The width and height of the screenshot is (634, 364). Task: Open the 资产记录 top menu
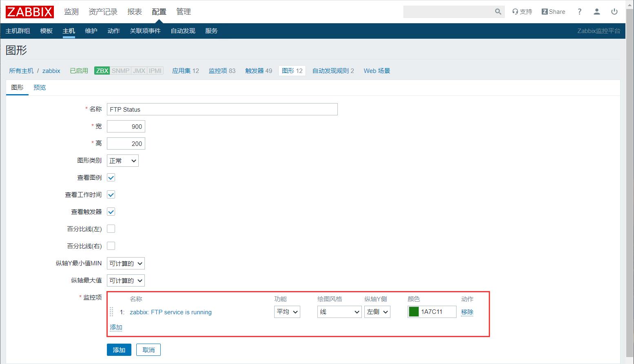(x=103, y=12)
